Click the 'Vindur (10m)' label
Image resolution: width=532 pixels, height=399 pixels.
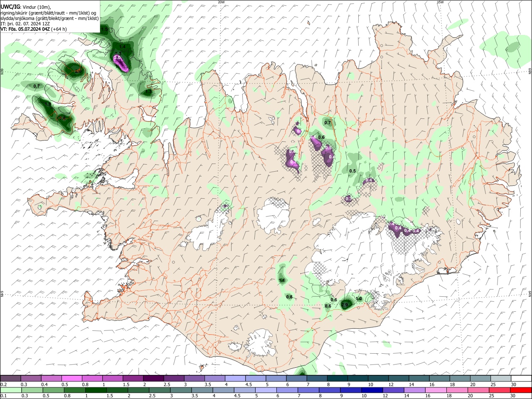pos(36,7)
